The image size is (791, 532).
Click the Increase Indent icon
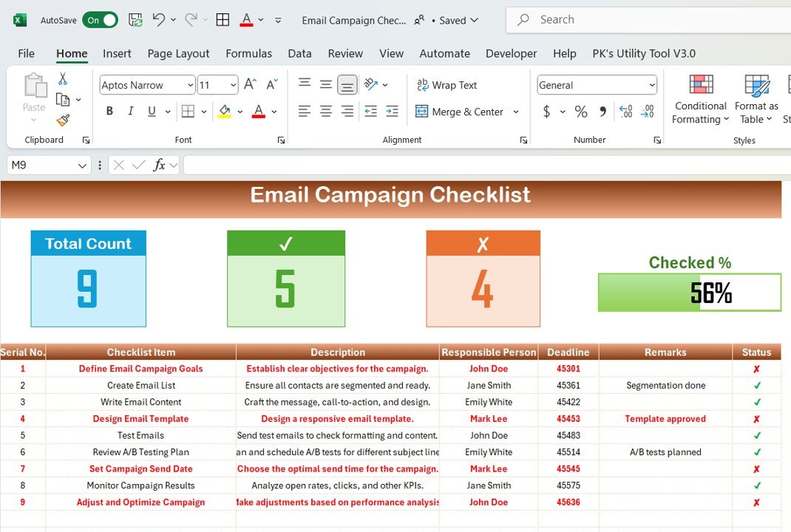pos(392,111)
